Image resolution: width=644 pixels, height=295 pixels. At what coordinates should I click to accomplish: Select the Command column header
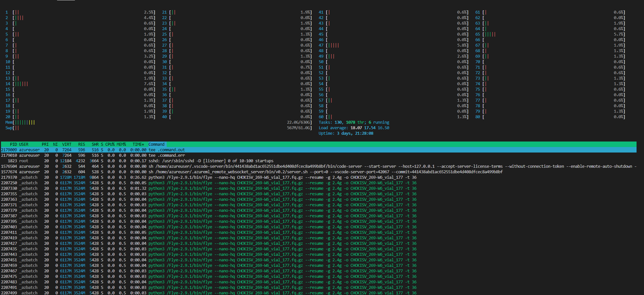pyautogui.click(x=156, y=144)
